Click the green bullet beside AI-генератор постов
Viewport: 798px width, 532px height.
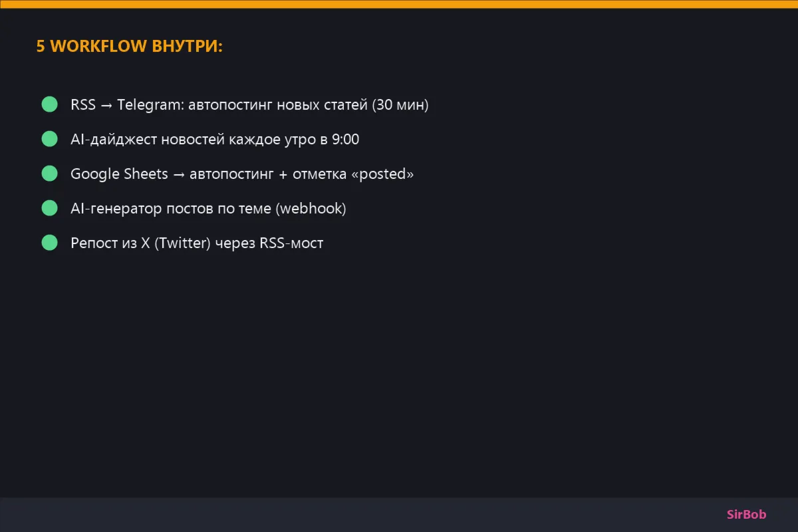[50, 208]
